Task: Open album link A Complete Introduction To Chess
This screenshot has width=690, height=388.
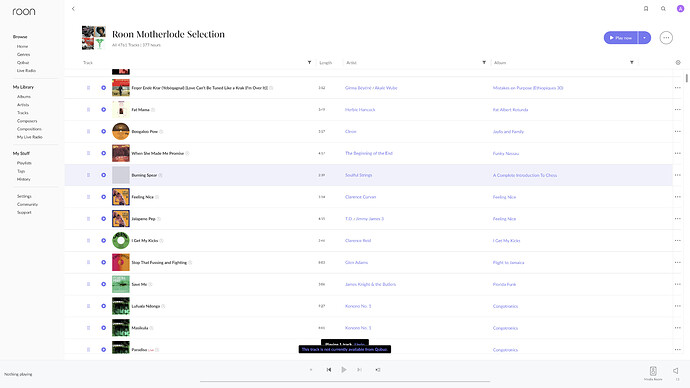Action: click(525, 175)
